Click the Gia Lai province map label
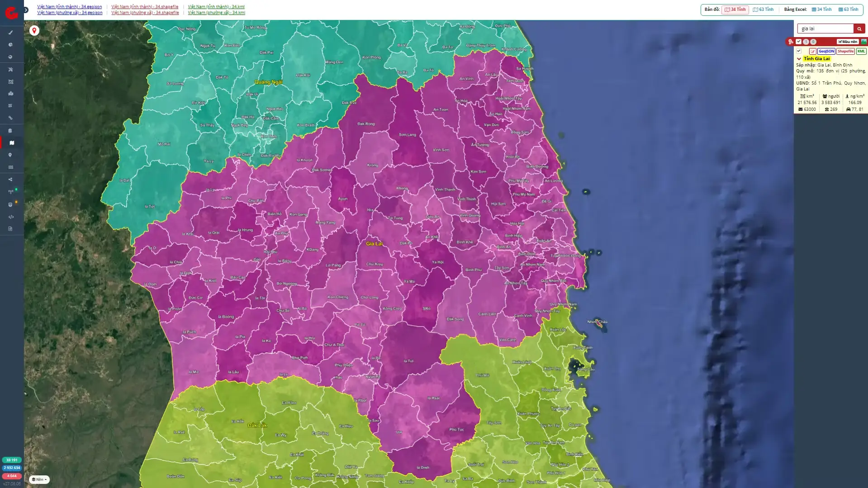The image size is (868, 488). [374, 244]
